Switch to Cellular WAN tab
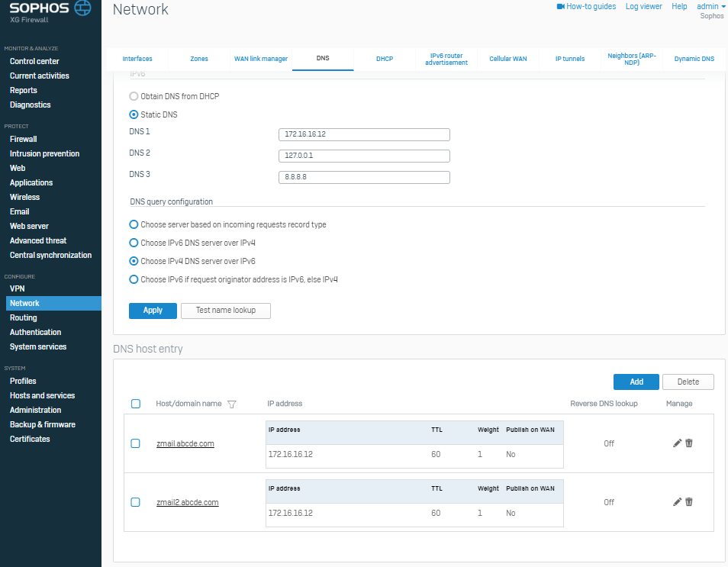This screenshot has height=567, width=728. click(508, 59)
